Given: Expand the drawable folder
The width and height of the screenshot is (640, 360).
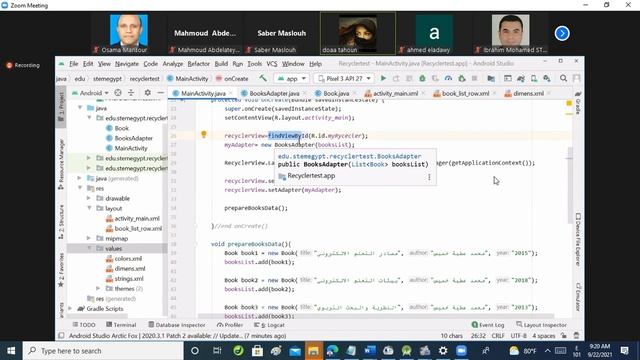Looking at the screenshot, I should point(89,198).
